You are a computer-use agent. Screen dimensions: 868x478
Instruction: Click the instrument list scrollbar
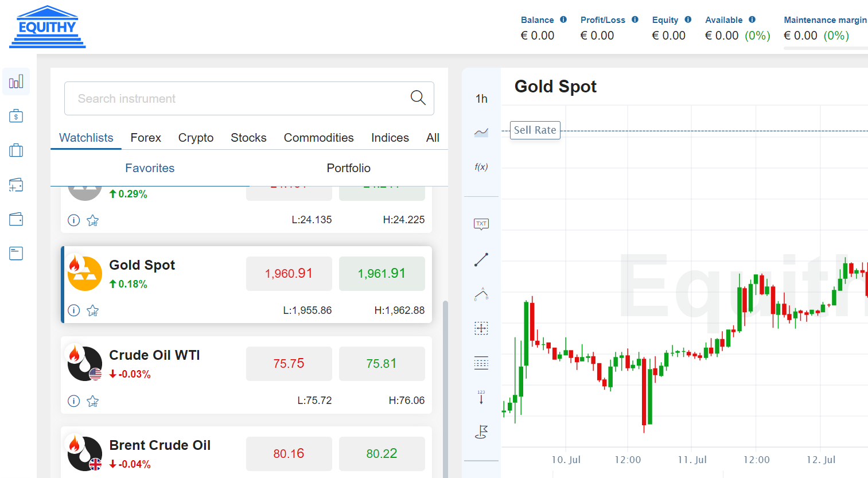click(445, 389)
